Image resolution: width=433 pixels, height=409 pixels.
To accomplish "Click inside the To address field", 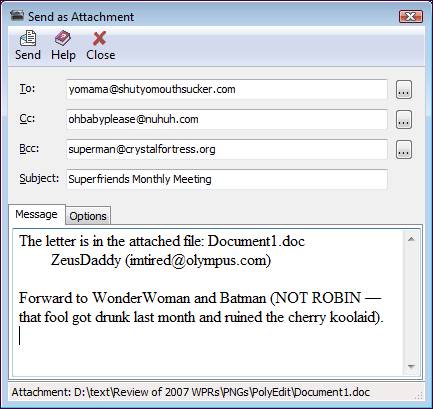I will click(x=227, y=89).
